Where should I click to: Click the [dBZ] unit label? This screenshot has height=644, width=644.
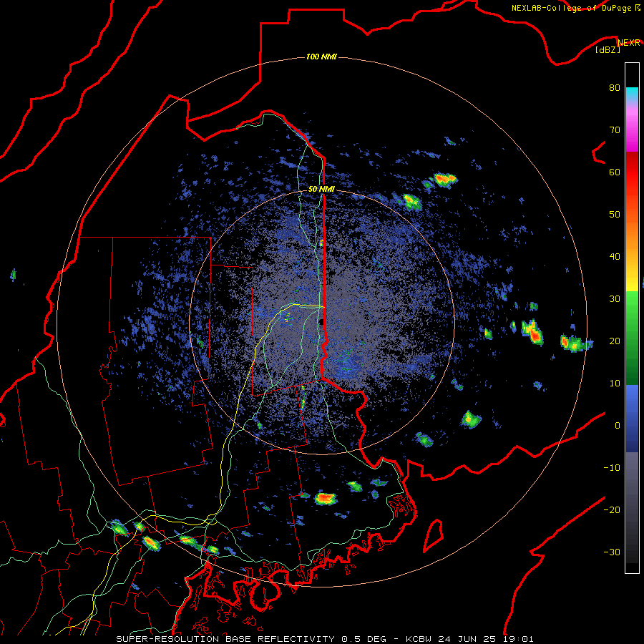(608, 49)
